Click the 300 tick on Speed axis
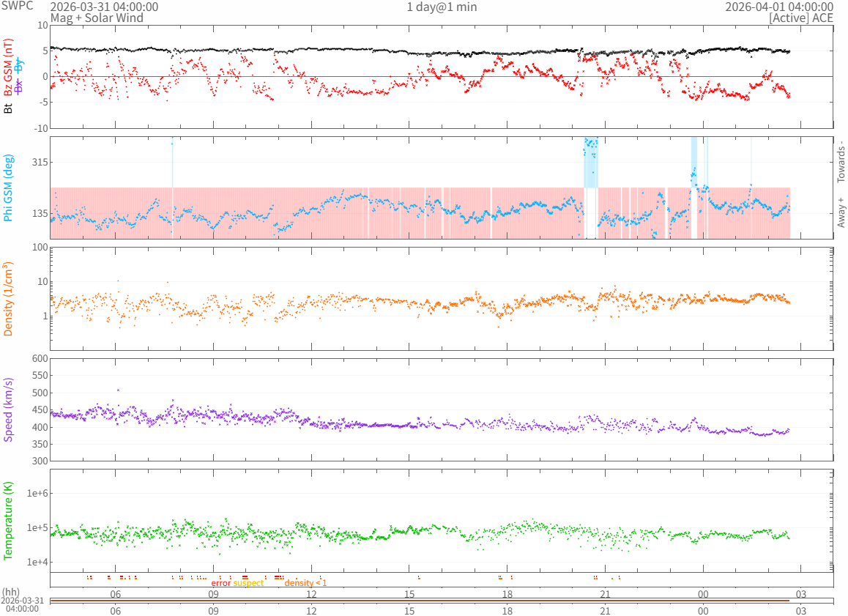 [x=40, y=461]
